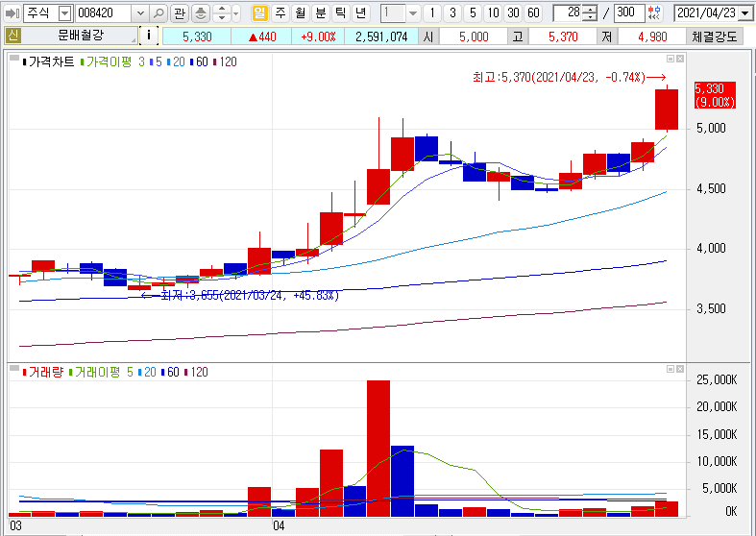Click the 시 open price label

click(x=428, y=37)
